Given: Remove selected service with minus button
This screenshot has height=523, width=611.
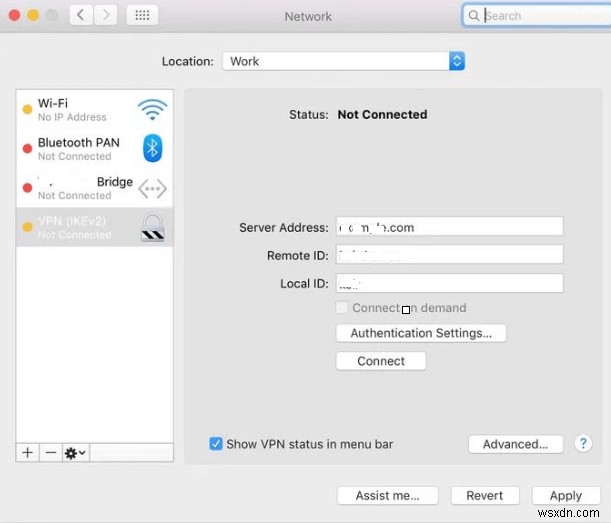Looking at the screenshot, I should coord(51,453).
